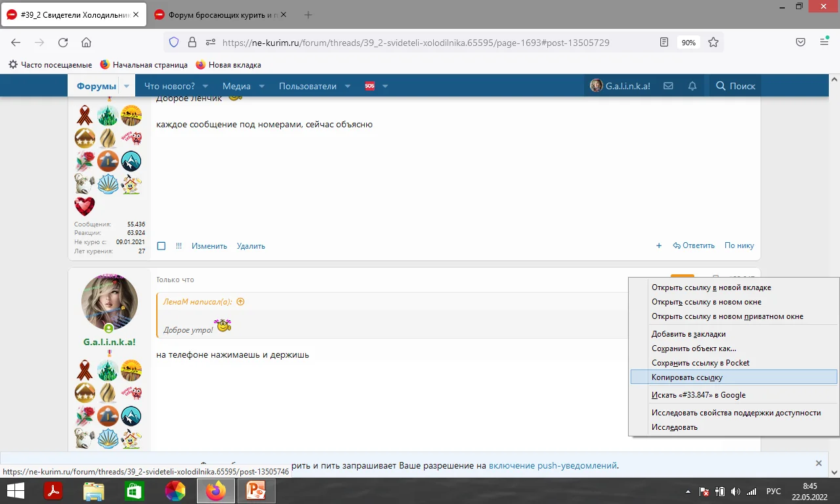Open File Explorer from the taskbar
This screenshot has height=504, width=840.
click(x=94, y=490)
